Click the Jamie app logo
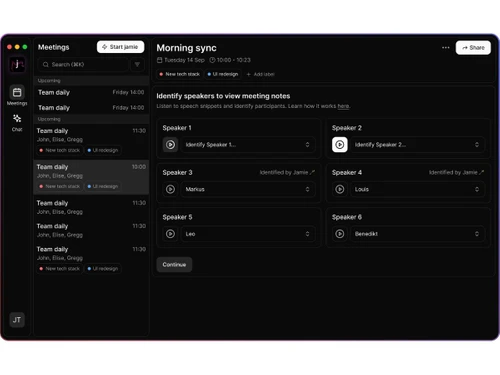Image resolution: width=500 pixels, height=375 pixels. pyautogui.click(x=17, y=64)
